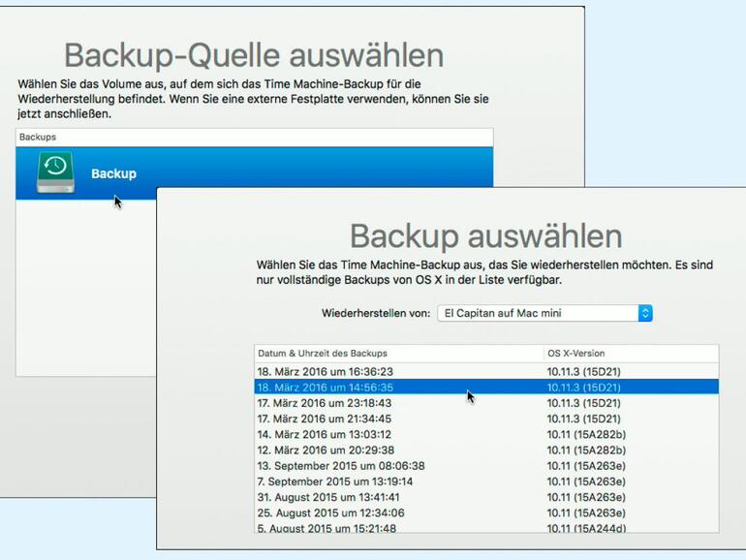The height and width of the screenshot is (560, 746).
Task: Choose the 12. März 2016 um 20:29:38 entry
Action: [x=326, y=450]
